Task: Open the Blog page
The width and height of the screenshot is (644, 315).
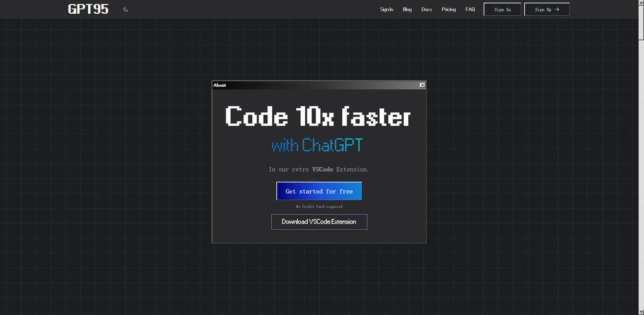Action: [407, 9]
